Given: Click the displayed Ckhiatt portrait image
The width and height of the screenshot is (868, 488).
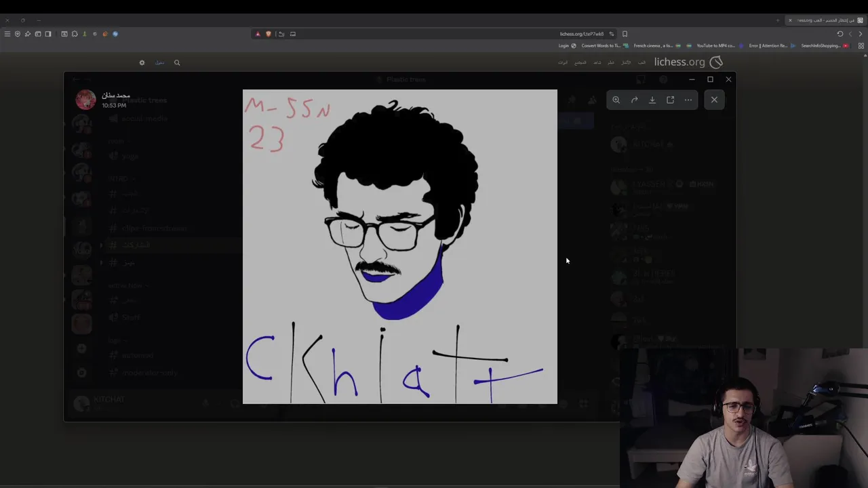Looking at the screenshot, I should [x=400, y=247].
